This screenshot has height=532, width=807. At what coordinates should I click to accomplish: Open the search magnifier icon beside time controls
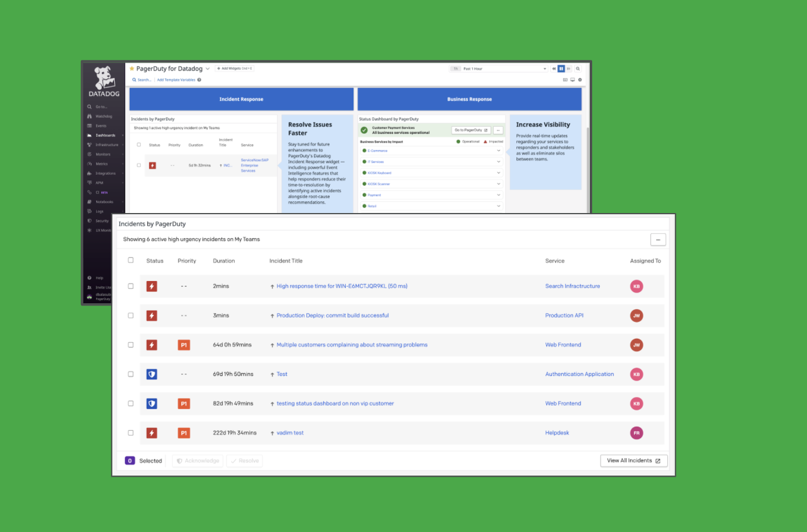(578, 69)
